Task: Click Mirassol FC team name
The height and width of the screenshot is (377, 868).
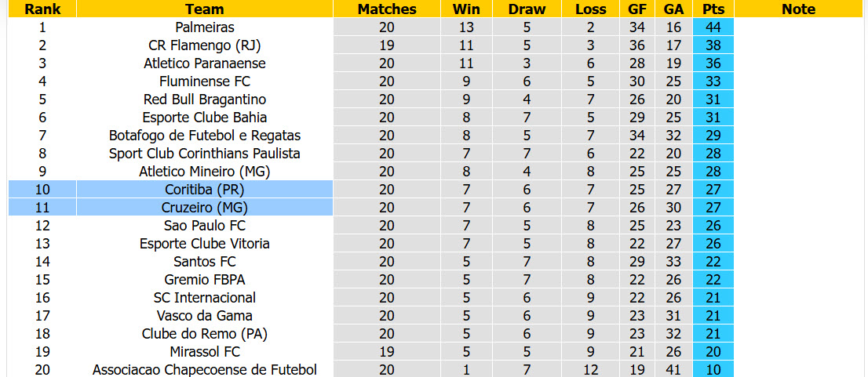Action: click(x=205, y=352)
